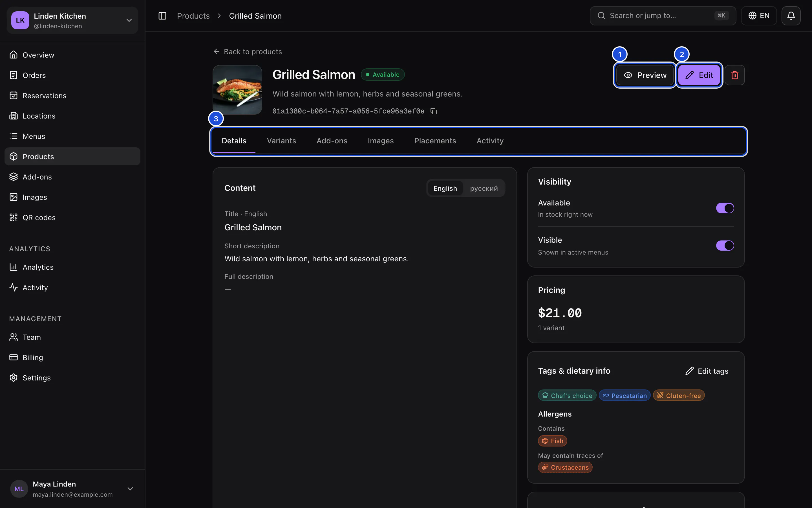Screen dimensions: 812x508
Task: Open sidebar Activity page
Action: coord(72,288)
